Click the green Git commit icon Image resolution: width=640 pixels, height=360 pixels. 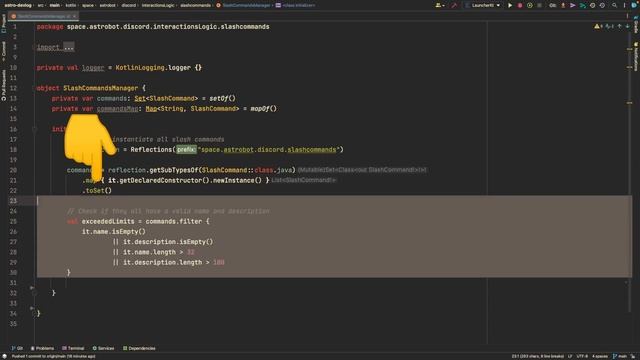pyautogui.click(x=582, y=5)
